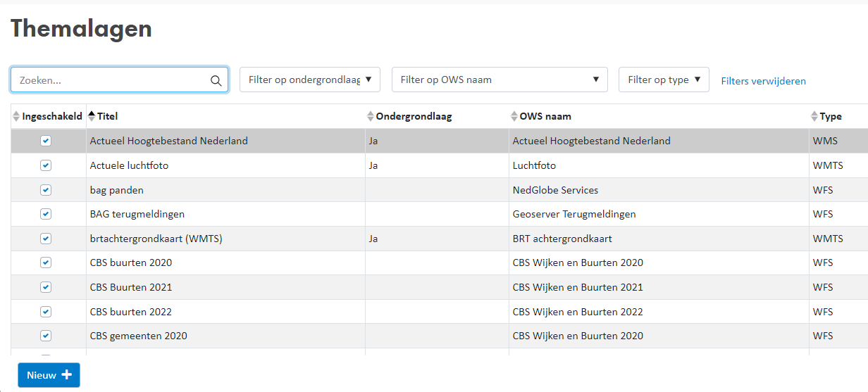Click the search magnifier icon
Screen dimensions: 868x392
216,80
